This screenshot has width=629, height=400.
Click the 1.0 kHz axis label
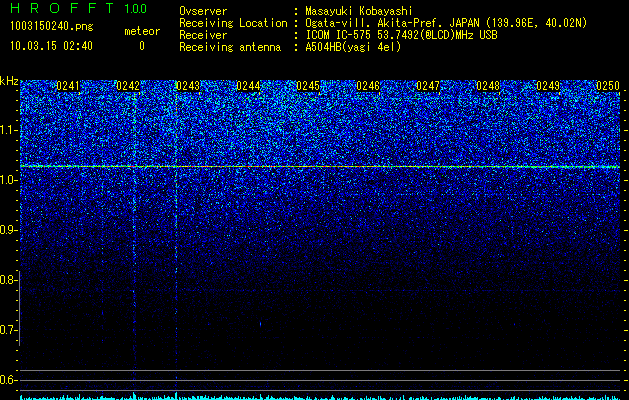coord(7,180)
